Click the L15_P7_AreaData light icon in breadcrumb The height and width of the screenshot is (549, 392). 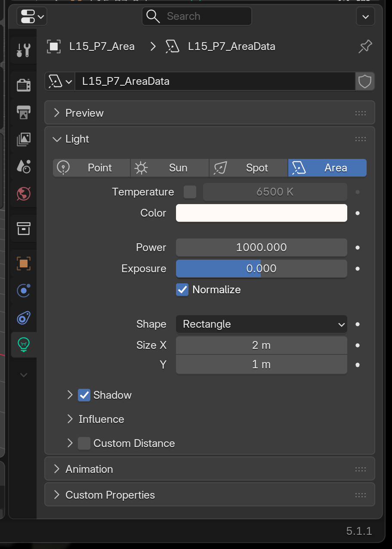pos(172,47)
